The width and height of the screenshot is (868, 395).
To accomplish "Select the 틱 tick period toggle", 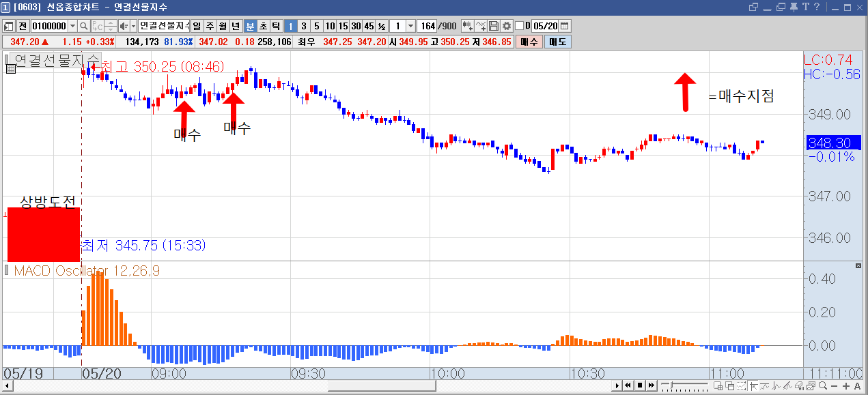I will coord(276,26).
